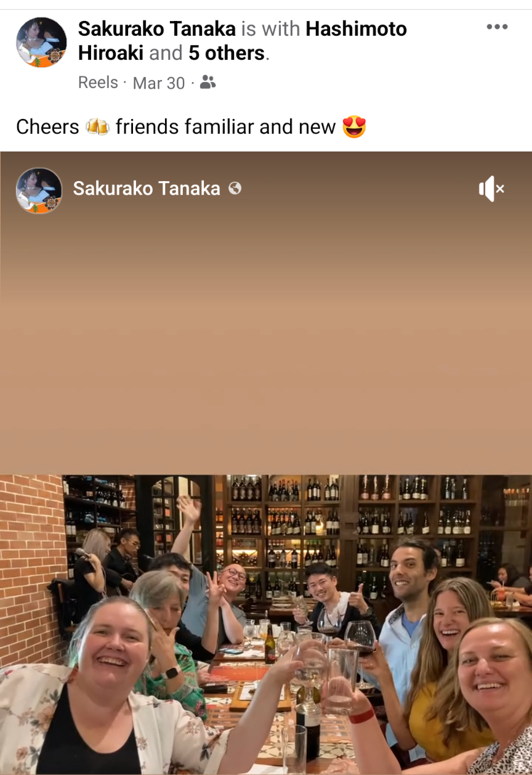Tap the "Reels" label under the author name
Image resolution: width=532 pixels, height=775 pixels.
pos(98,83)
